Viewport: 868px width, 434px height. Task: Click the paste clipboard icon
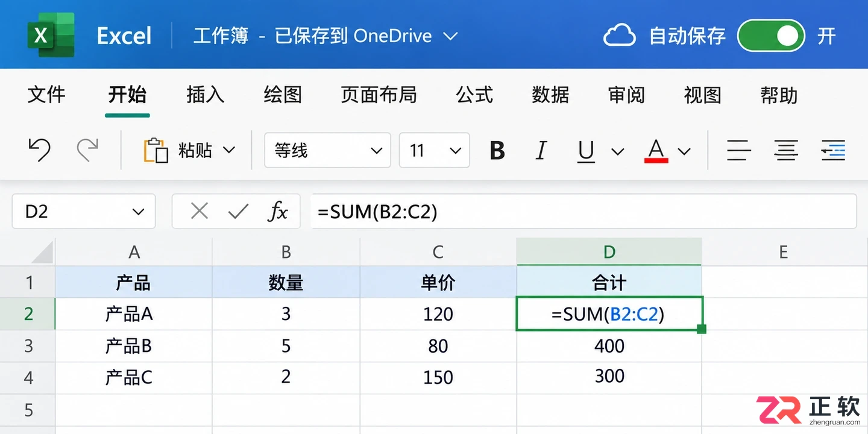156,150
